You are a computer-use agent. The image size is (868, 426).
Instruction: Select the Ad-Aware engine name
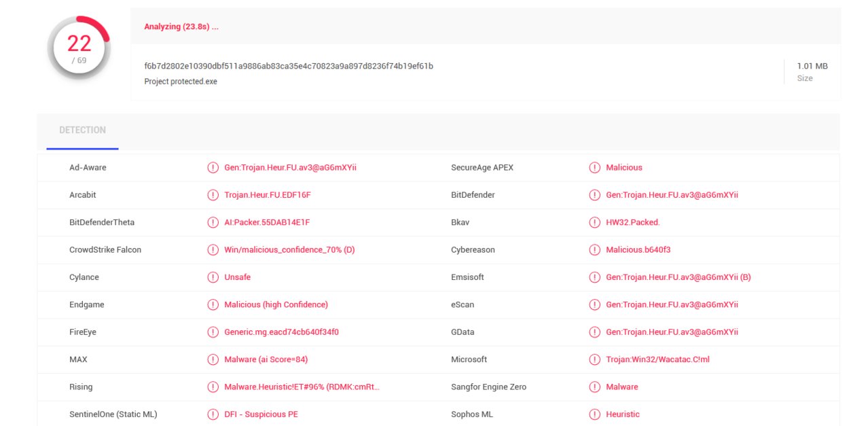[88, 168]
